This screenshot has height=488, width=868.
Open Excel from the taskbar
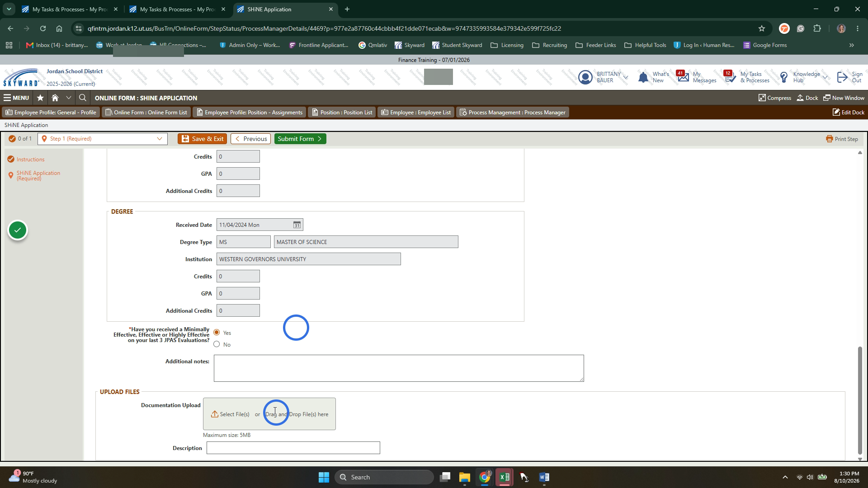coord(505,477)
